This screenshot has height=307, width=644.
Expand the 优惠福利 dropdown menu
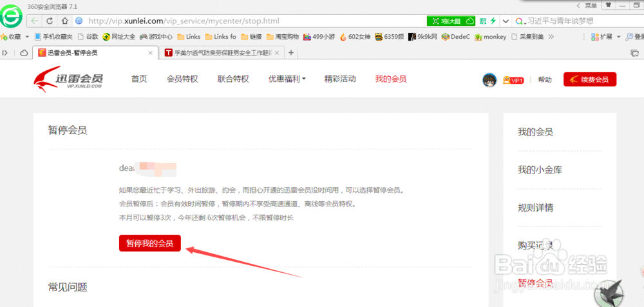point(287,79)
